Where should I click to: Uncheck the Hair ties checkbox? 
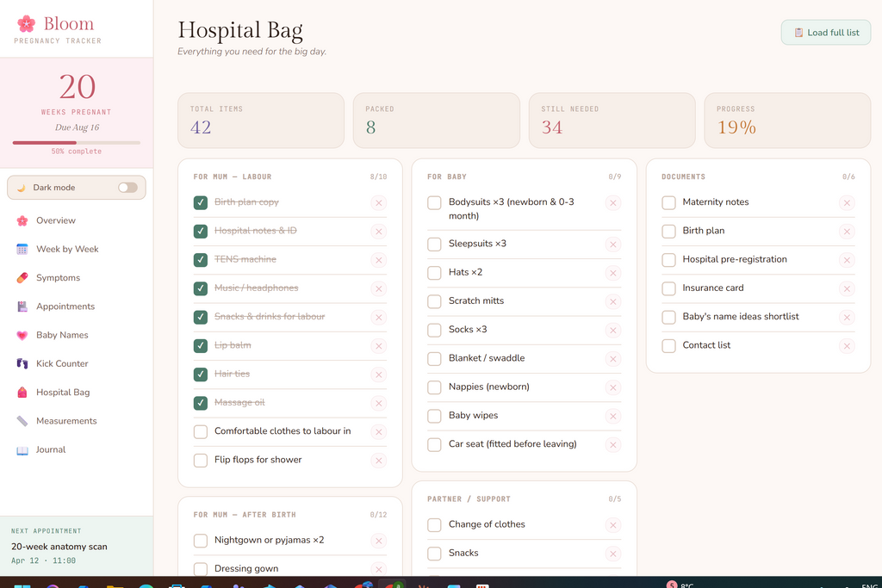pos(200,374)
